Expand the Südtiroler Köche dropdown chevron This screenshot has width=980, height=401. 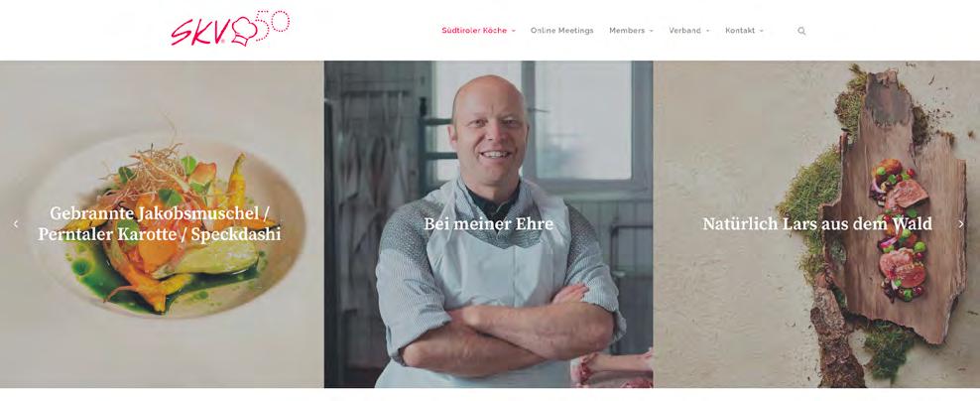514,31
